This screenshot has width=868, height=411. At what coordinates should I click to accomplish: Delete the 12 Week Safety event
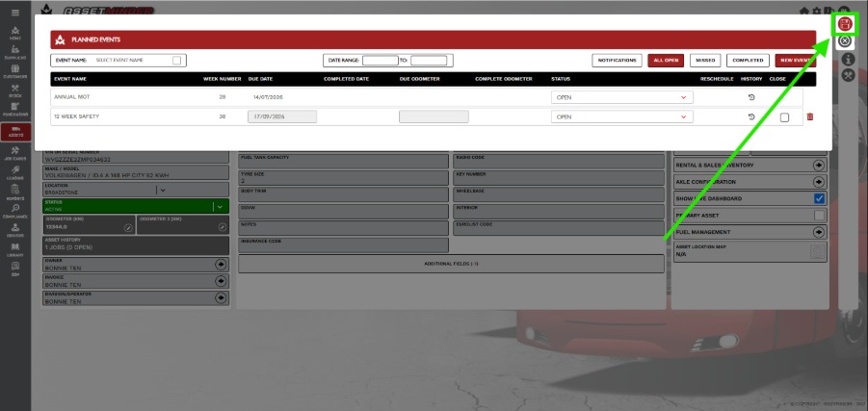[x=810, y=116]
